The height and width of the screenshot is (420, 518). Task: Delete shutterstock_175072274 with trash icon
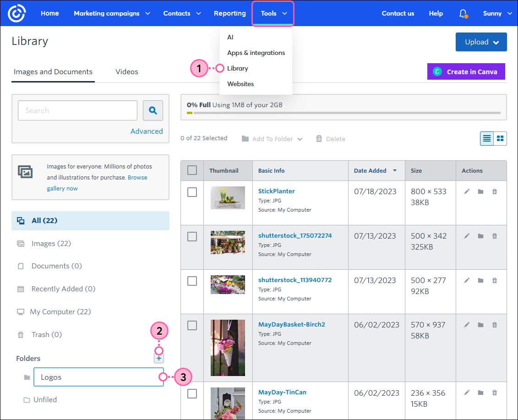coord(495,236)
